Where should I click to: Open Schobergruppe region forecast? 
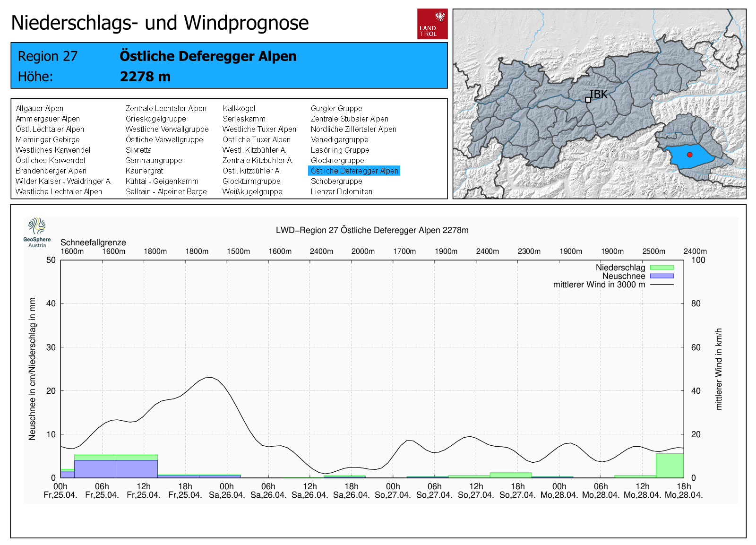pos(336,182)
